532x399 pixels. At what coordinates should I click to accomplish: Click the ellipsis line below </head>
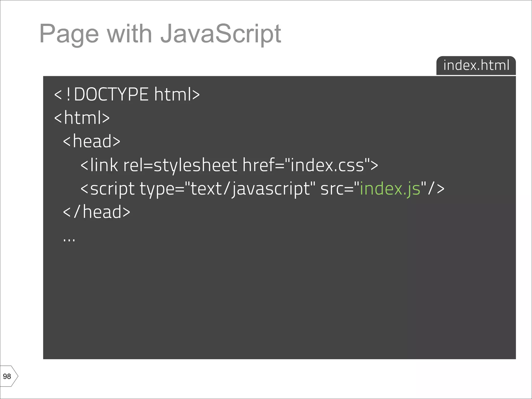[x=69, y=240]
